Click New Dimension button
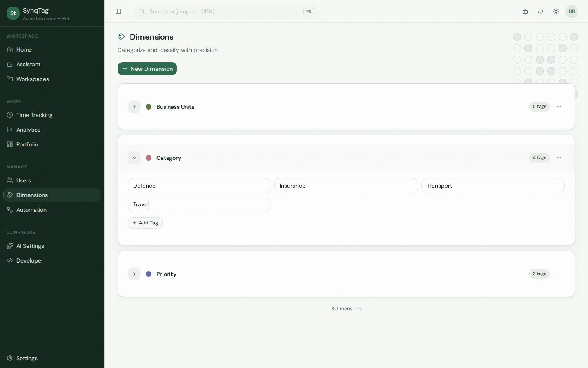Image resolution: width=588 pixels, height=368 pixels. (x=147, y=69)
